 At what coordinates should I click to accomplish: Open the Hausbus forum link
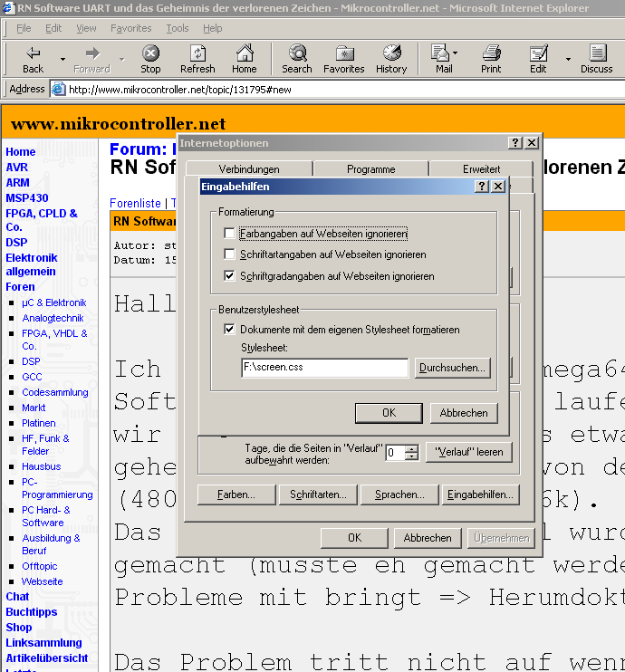click(41, 466)
